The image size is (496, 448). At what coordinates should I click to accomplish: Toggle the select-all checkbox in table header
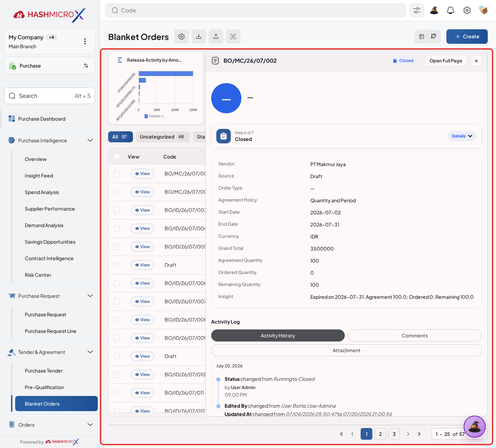tap(117, 156)
